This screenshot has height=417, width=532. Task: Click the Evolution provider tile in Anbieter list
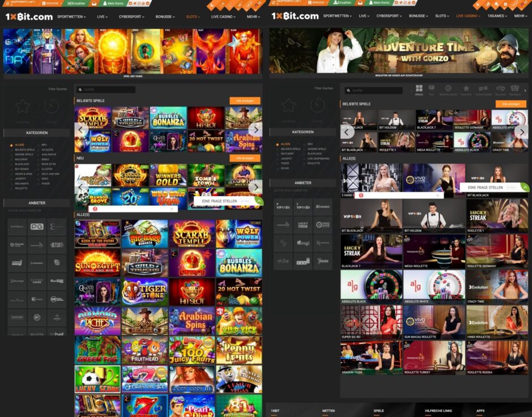pyautogui.click(x=323, y=207)
